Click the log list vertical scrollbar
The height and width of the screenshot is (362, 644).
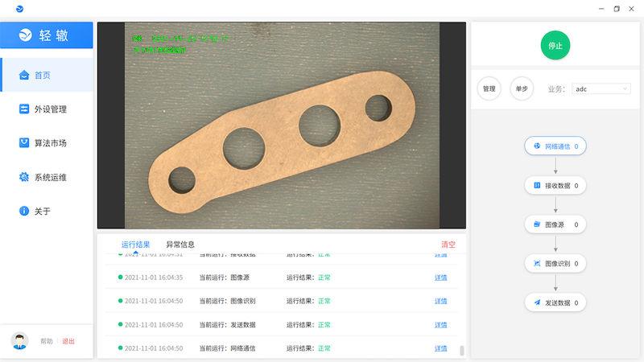[x=462, y=350]
